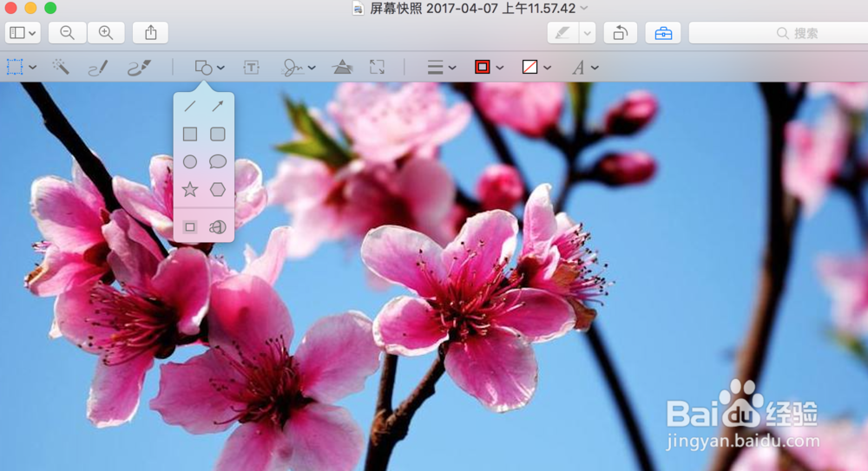Viewport: 868px width, 471px height.
Task: Choose the loupe magnifier shape
Action: click(x=218, y=227)
